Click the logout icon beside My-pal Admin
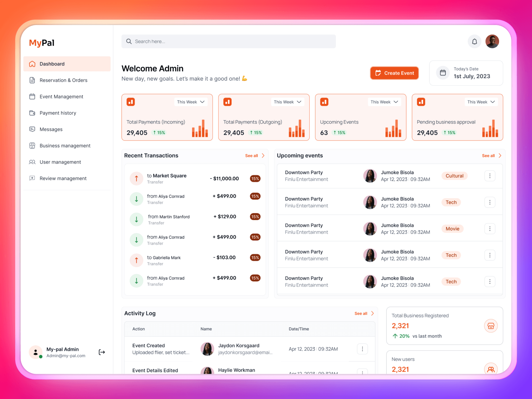This screenshot has width=532, height=399. click(x=102, y=352)
